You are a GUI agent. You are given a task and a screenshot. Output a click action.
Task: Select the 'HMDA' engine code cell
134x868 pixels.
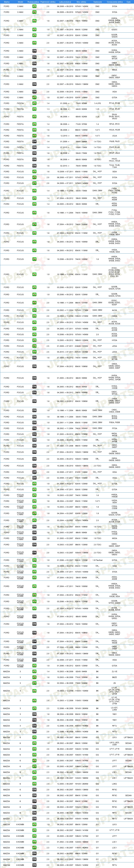coord(114,316)
